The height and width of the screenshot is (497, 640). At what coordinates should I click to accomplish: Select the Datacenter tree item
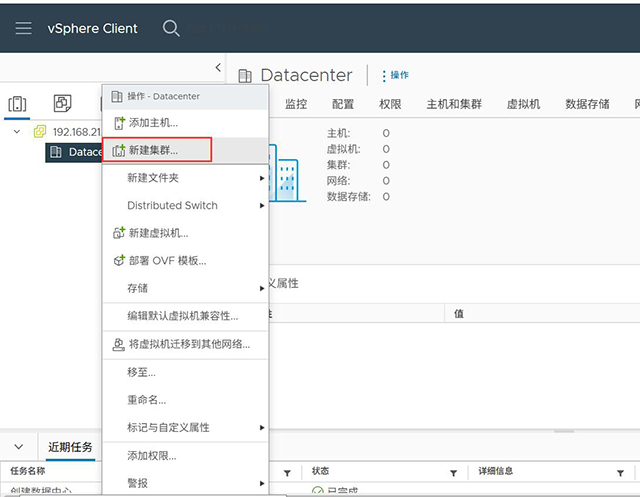click(73, 152)
